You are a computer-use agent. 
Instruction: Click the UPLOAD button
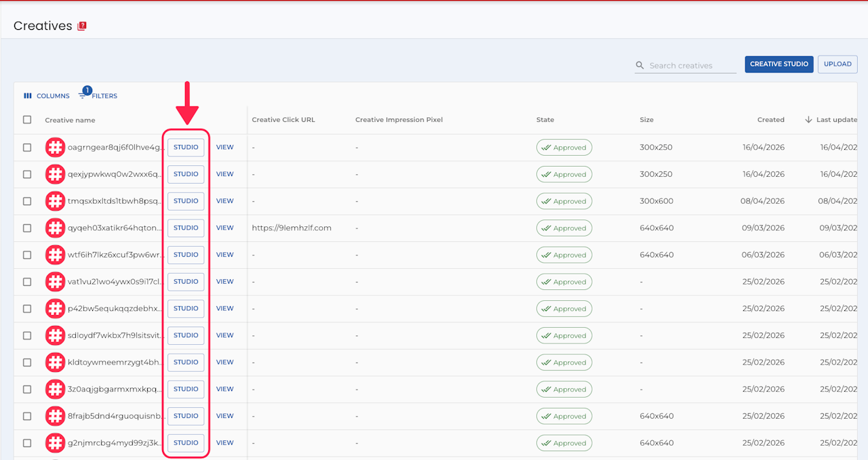click(837, 64)
